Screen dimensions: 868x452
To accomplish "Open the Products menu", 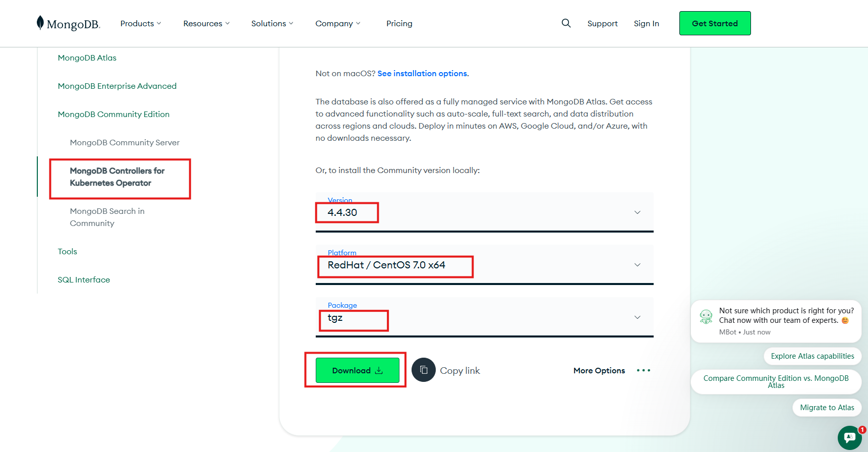I will click(x=141, y=24).
